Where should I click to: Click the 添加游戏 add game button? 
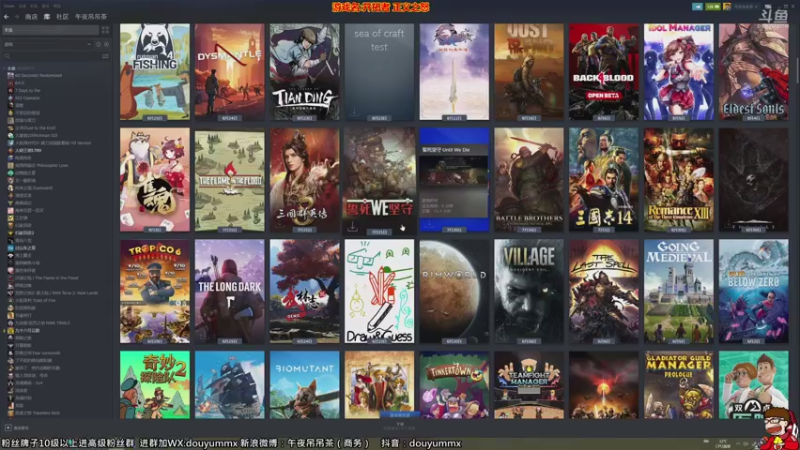tap(17, 428)
